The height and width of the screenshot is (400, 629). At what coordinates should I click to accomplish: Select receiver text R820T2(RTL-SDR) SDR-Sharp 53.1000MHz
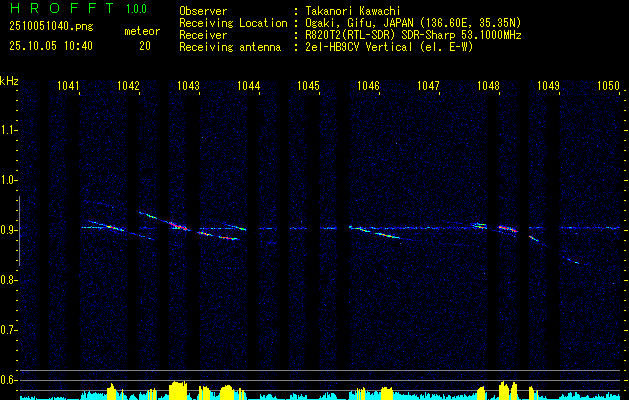(x=413, y=35)
